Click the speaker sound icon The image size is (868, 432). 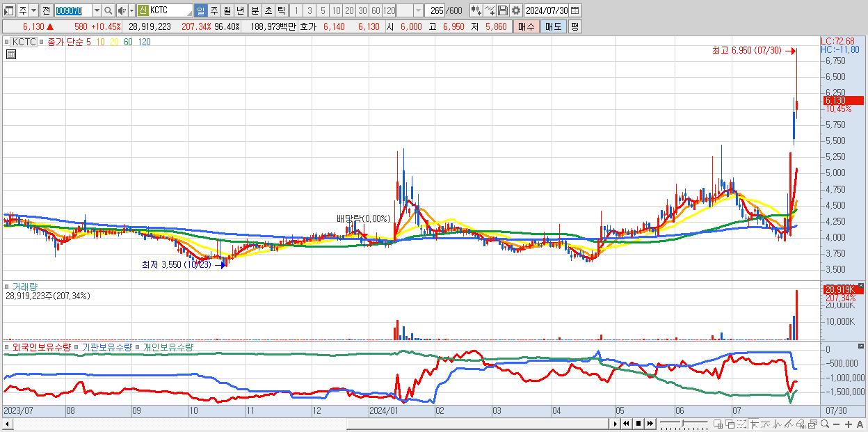point(122,10)
